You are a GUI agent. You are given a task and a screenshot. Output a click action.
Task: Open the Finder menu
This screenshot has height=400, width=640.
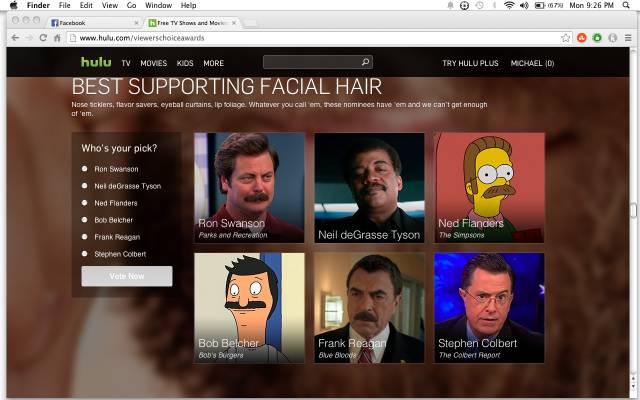point(38,5)
